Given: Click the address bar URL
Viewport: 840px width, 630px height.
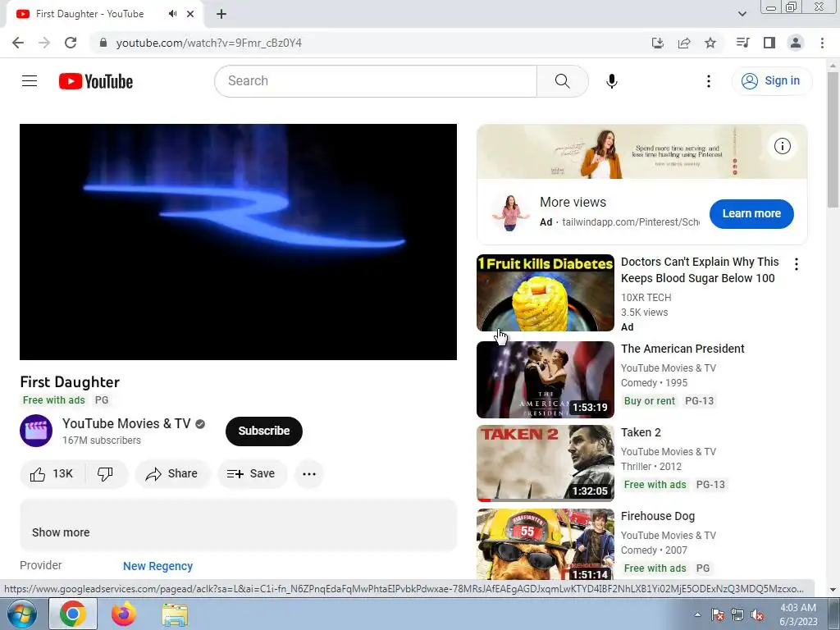Looking at the screenshot, I should pyautogui.click(x=209, y=43).
